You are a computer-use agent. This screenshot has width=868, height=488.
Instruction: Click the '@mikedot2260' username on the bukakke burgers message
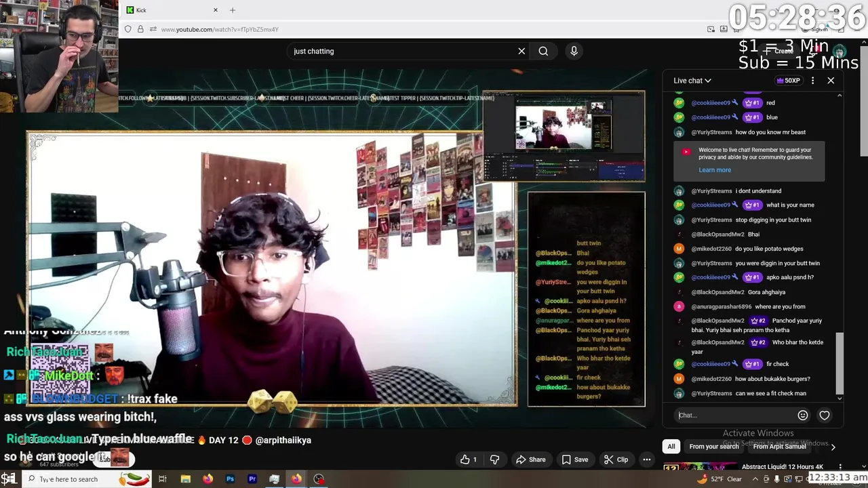711,379
